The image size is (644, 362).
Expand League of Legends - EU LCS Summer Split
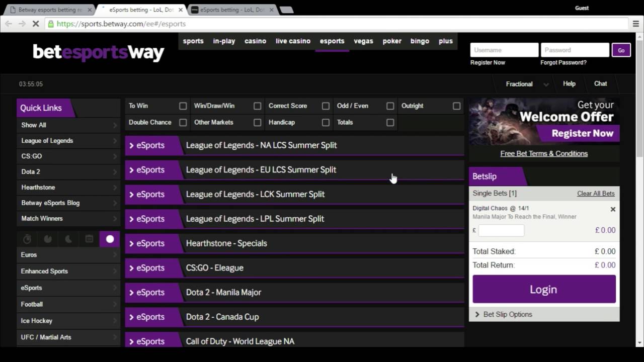(294, 170)
